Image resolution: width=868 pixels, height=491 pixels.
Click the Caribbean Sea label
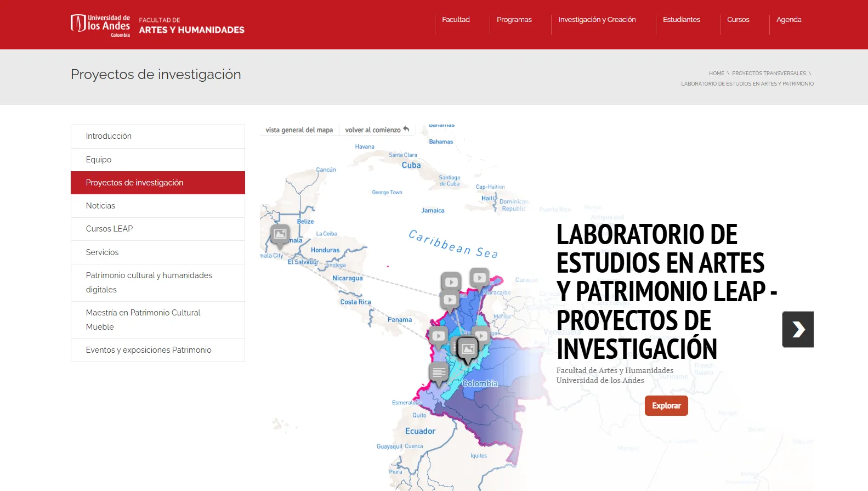click(x=453, y=245)
